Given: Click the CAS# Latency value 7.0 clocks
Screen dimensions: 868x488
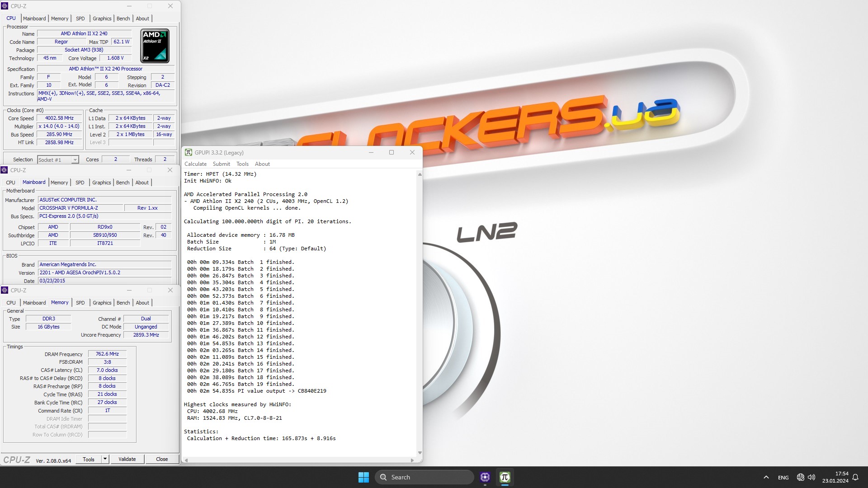Looking at the screenshot, I should click(x=107, y=370).
